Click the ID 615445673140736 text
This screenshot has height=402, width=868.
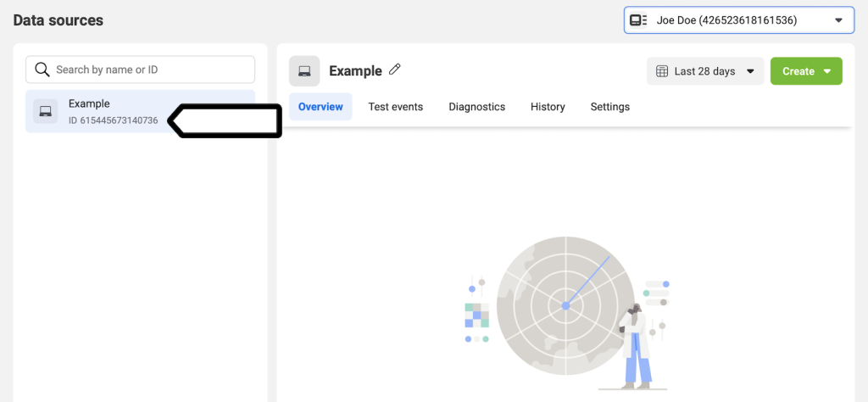click(x=113, y=120)
